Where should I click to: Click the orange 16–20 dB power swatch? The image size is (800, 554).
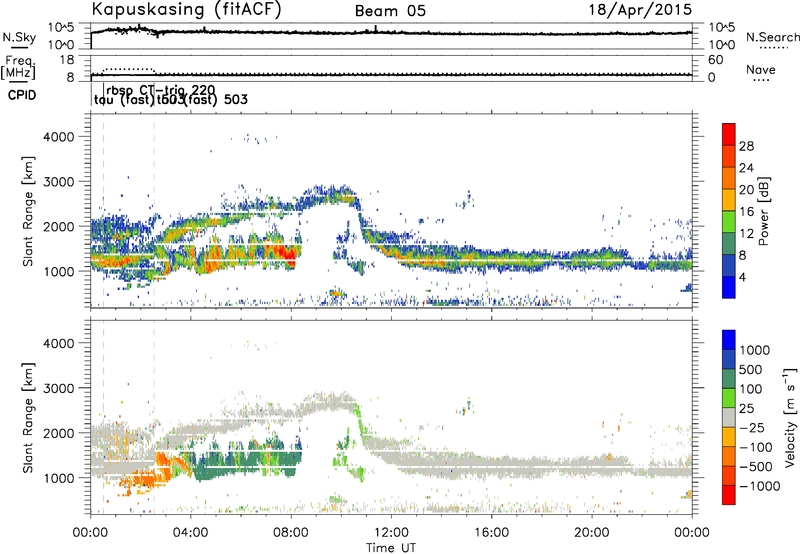[x=729, y=199]
